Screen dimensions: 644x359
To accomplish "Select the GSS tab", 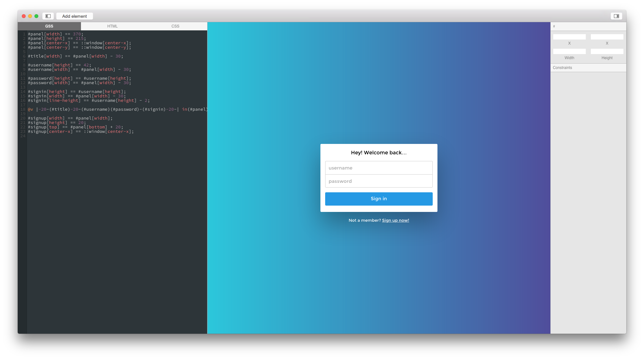I will click(49, 26).
